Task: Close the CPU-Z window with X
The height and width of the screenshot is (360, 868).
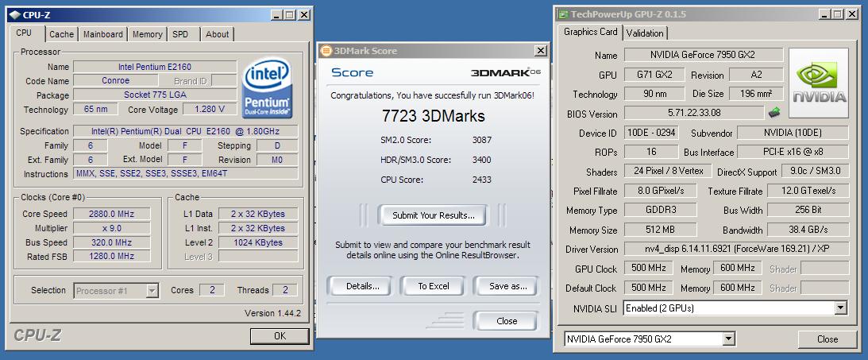Action: click(304, 15)
